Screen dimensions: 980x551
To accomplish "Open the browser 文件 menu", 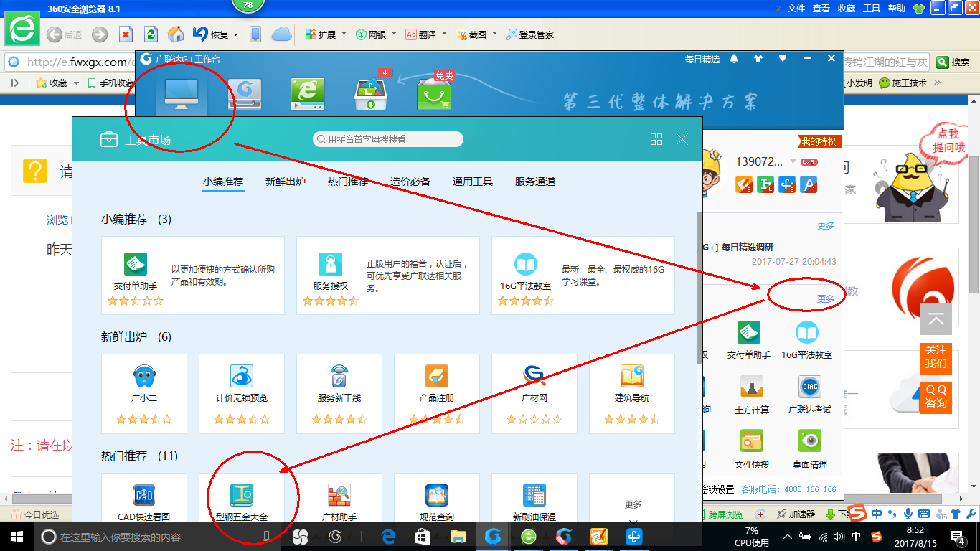I will click(x=796, y=9).
